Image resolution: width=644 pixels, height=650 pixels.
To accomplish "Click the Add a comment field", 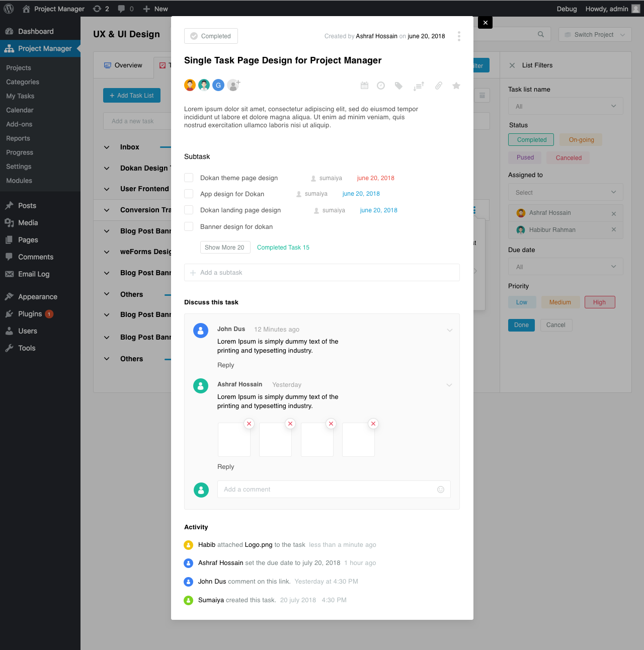I will click(x=334, y=490).
